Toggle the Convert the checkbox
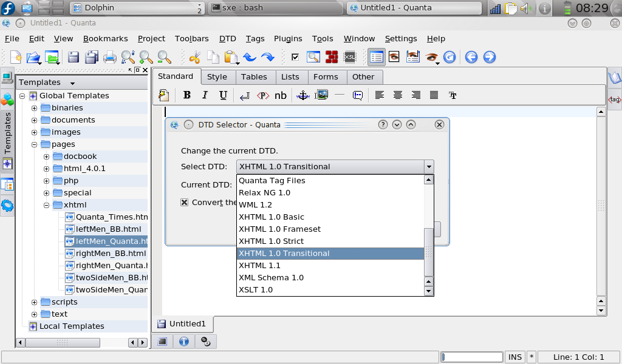The height and width of the screenshot is (364, 622). click(x=185, y=203)
